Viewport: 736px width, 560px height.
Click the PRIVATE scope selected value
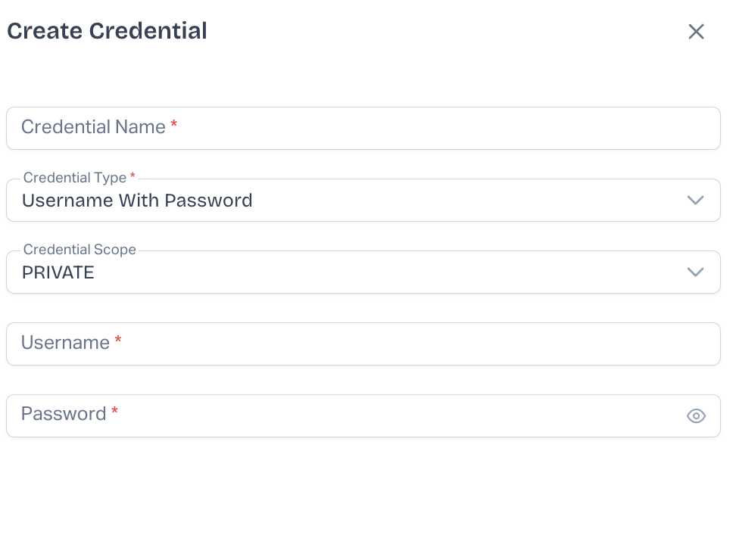coord(58,272)
